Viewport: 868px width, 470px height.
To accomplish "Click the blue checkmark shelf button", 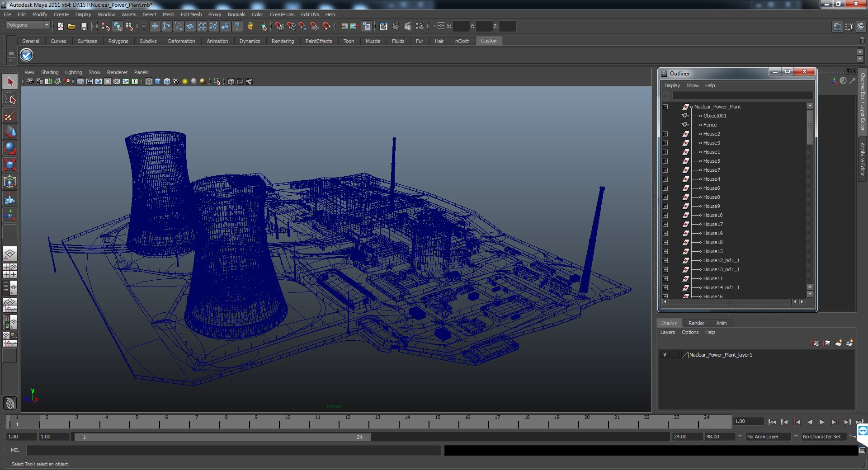I will coord(27,55).
